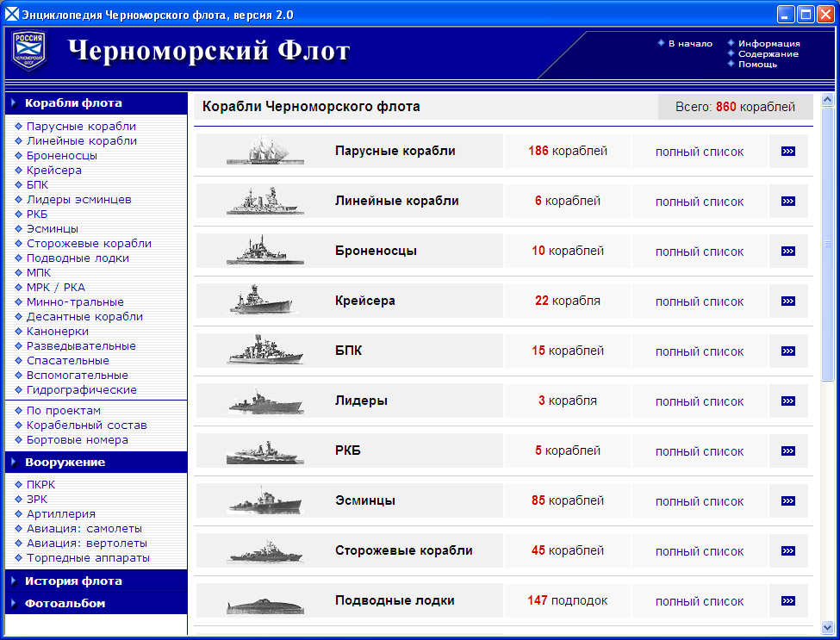Open Артиллерия weapons entry
Image resolution: width=840 pixels, height=640 pixels.
(61, 514)
